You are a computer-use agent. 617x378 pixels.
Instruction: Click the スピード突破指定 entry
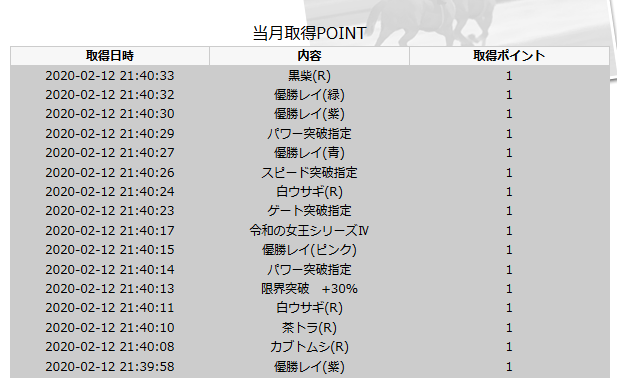click(x=309, y=173)
